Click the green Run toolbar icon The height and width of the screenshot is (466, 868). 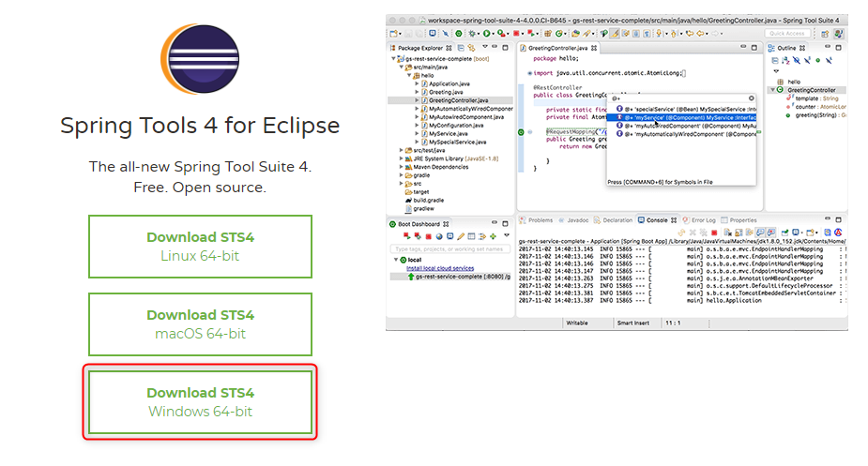tap(485, 34)
